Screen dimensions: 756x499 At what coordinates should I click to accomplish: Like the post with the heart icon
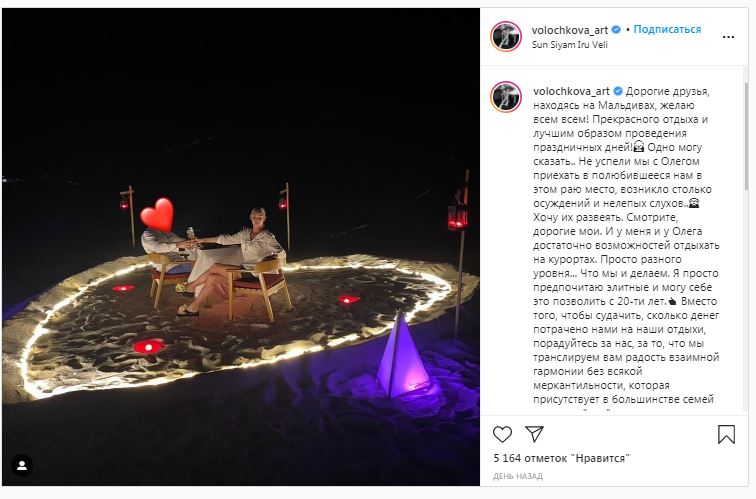point(502,434)
